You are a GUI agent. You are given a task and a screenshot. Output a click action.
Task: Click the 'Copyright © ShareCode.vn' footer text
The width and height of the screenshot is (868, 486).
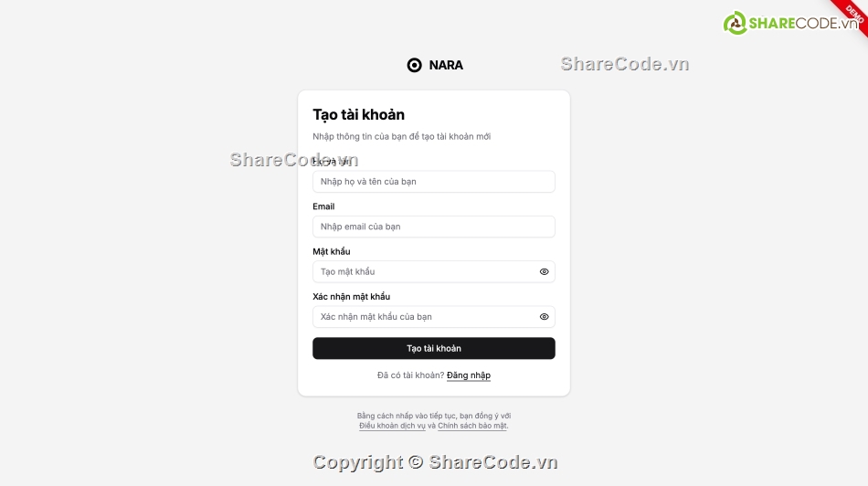coord(435,462)
